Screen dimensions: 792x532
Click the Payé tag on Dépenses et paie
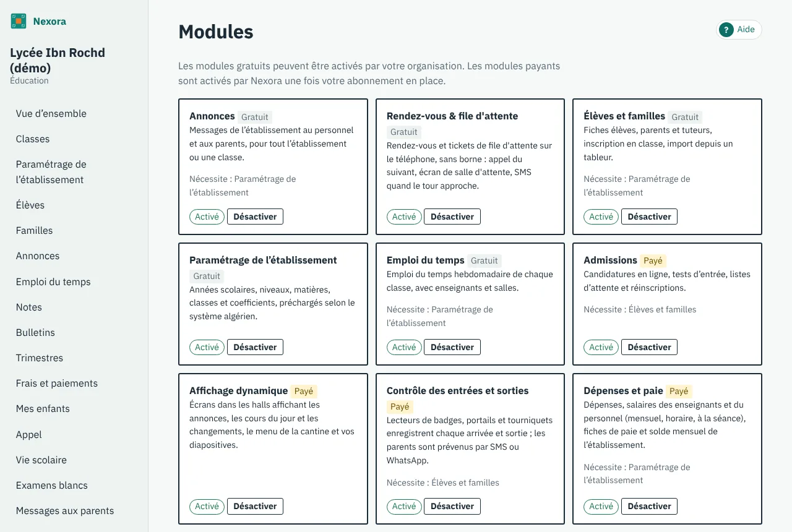tap(679, 391)
